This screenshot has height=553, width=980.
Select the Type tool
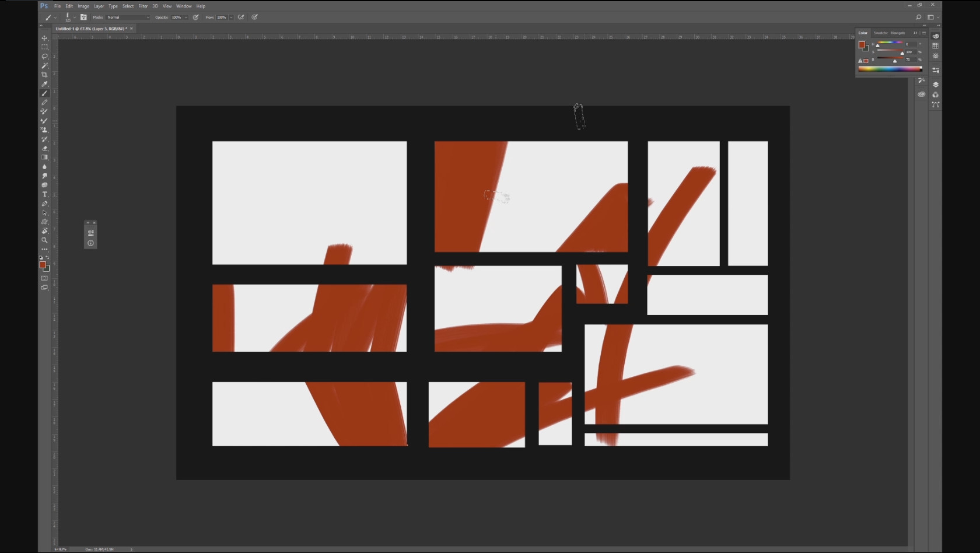(x=44, y=194)
